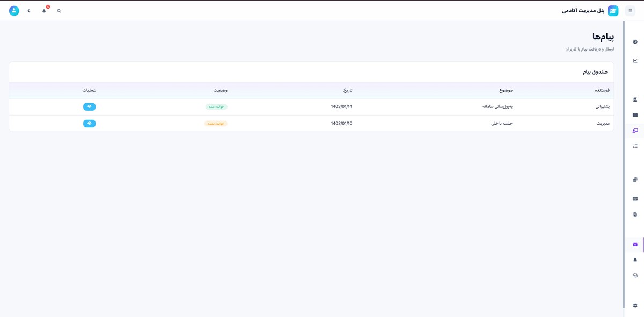644x317 pixels.
Task: Select the purple envelope messages sidebar item
Action: coord(635,244)
